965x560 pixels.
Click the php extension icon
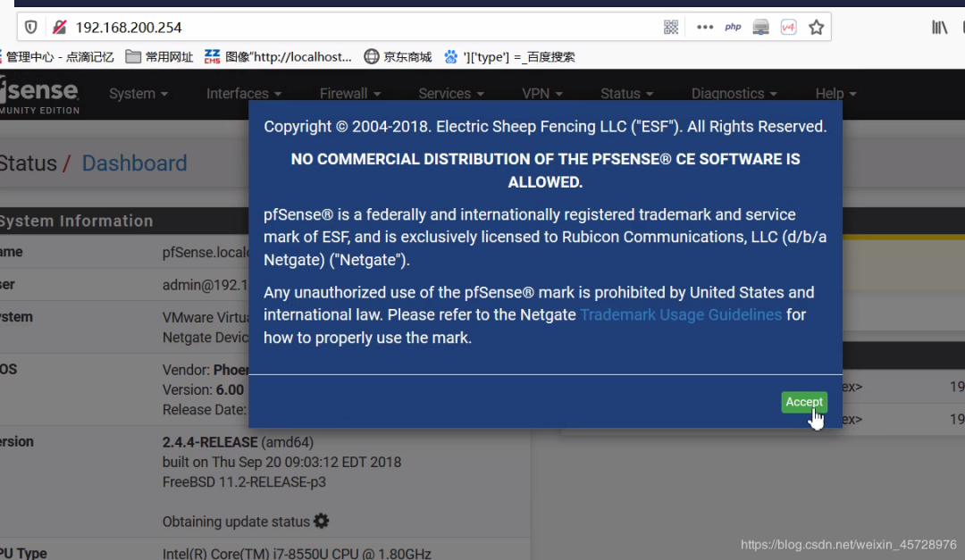pyautogui.click(x=733, y=27)
